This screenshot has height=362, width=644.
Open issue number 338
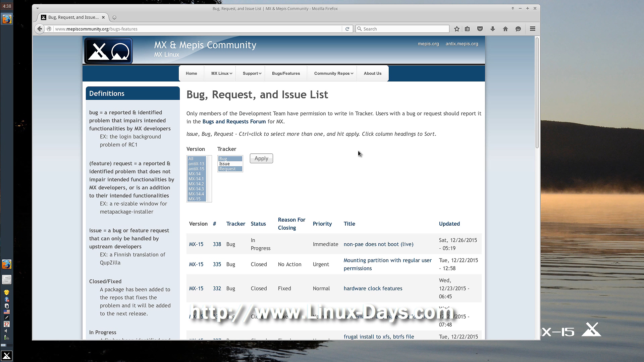pos(217,244)
